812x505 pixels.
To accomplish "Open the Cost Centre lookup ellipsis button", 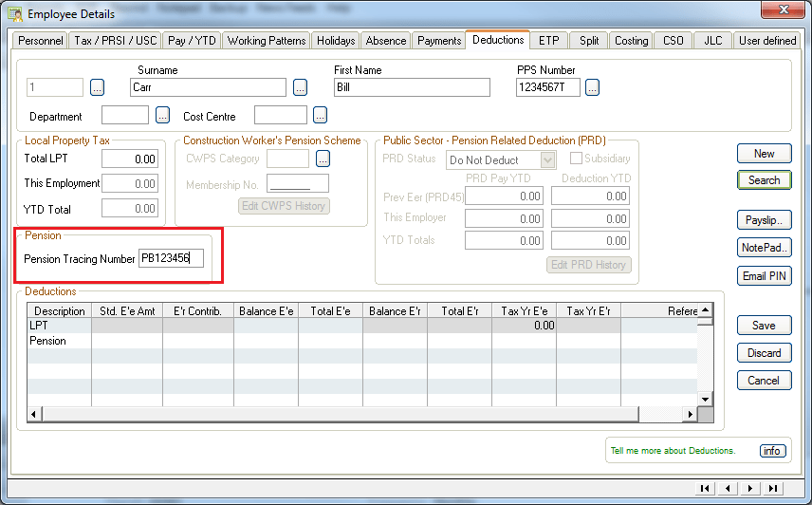I will point(320,115).
